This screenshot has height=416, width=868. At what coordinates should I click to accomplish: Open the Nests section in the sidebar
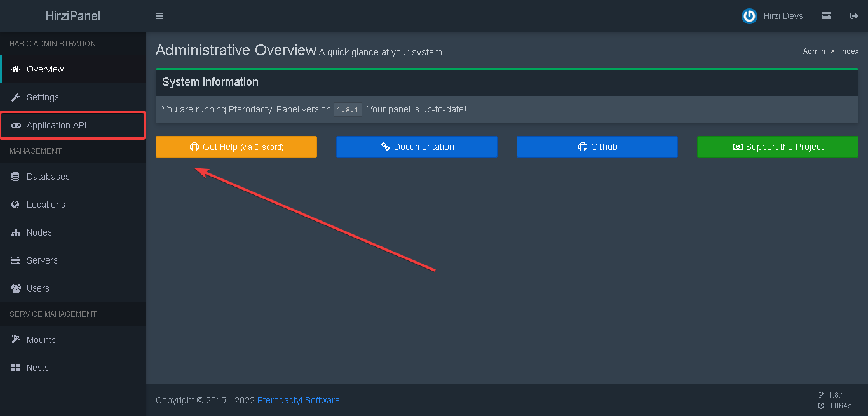[x=37, y=368]
